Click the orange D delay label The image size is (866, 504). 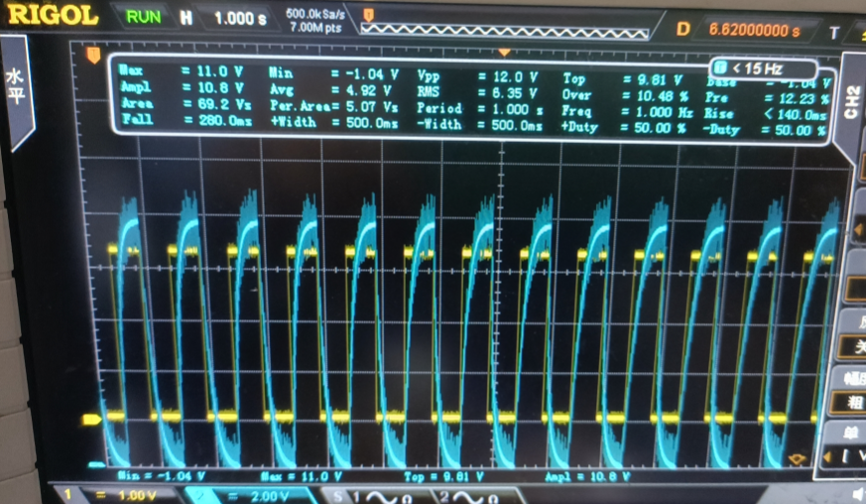(x=682, y=28)
